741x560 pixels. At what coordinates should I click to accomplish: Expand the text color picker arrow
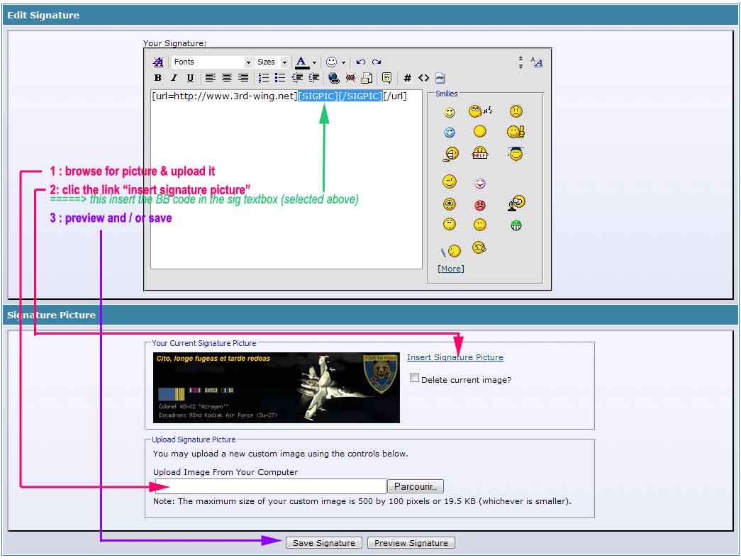click(x=314, y=62)
